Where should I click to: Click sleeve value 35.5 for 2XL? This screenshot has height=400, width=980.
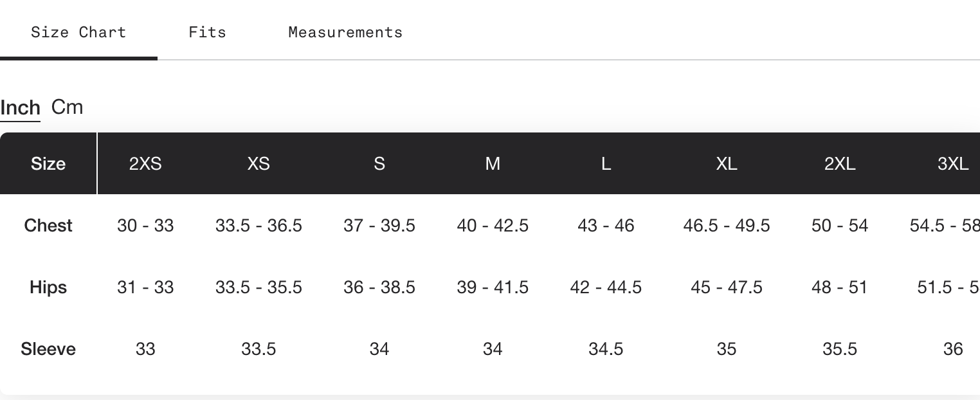click(840, 349)
